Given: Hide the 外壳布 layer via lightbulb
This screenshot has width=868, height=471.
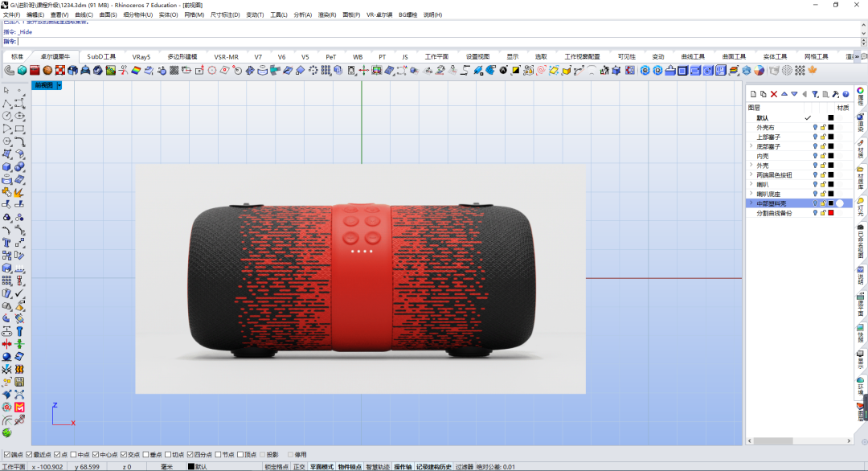Looking at the screenshot, I should (815, 127).
